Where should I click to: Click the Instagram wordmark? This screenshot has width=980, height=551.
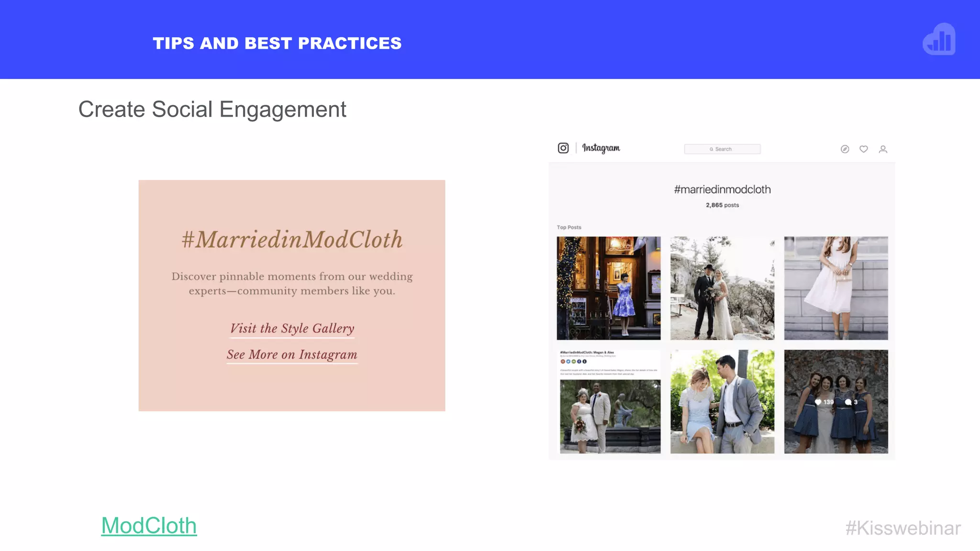click(x=601, y=148)
